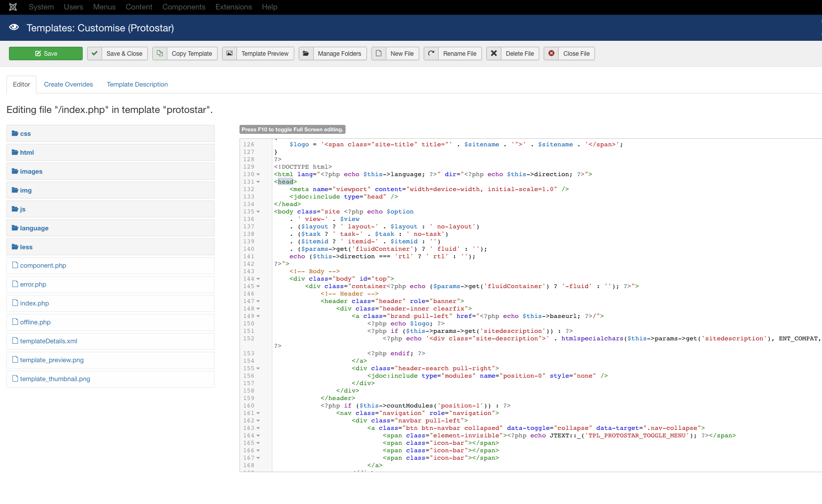Click the eye icon beside the Templates title
The image size is (822, 504).
(x=14, y=27)
